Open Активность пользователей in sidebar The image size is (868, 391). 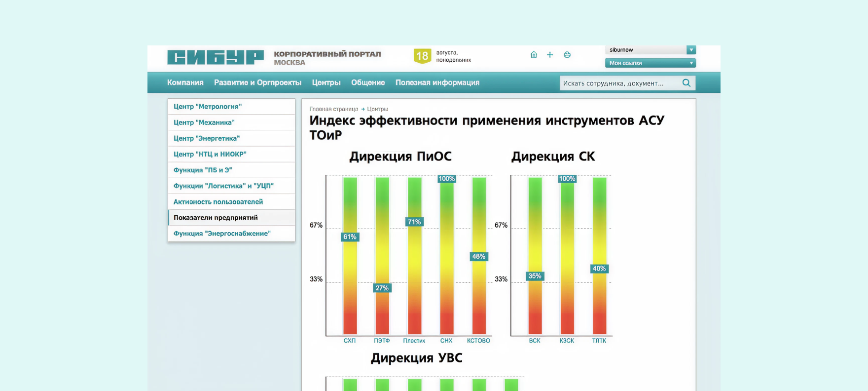coord(231,201)
